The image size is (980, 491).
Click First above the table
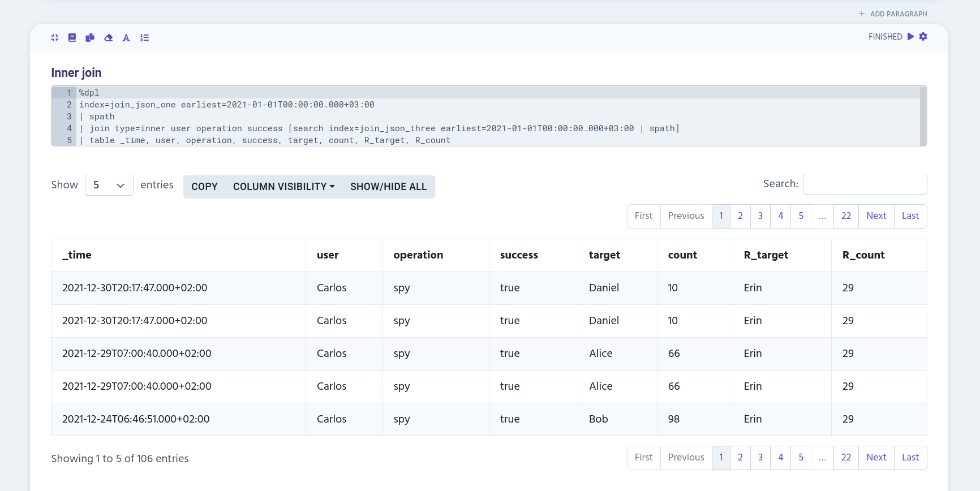[x=644, y=216]
